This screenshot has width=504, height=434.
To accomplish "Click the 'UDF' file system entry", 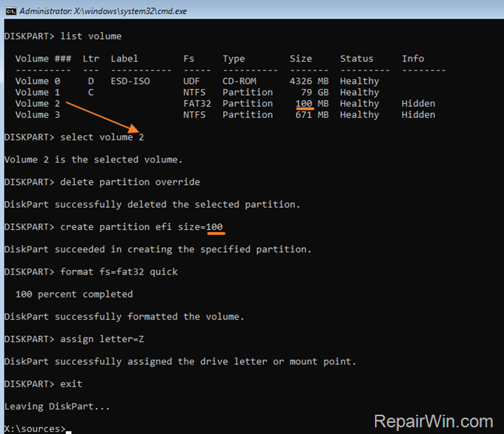I will pyautogui.click(x=191, y=81).
